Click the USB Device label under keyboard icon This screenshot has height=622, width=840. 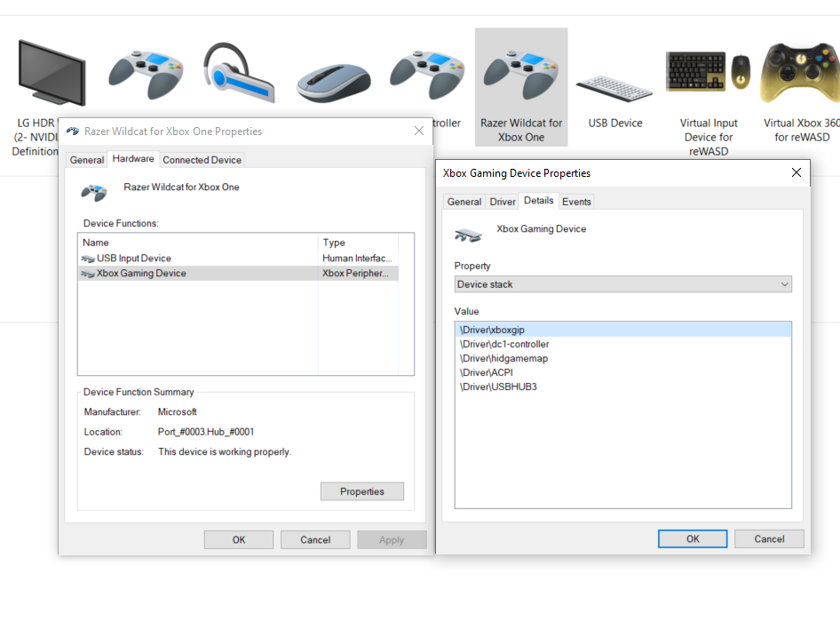coord(615,124)
